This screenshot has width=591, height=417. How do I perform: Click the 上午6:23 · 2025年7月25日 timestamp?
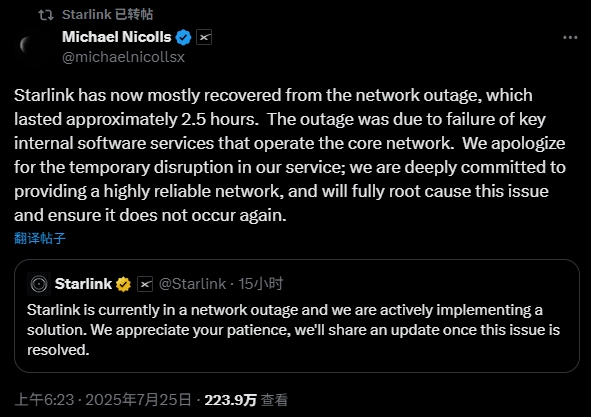pos(103,400)
